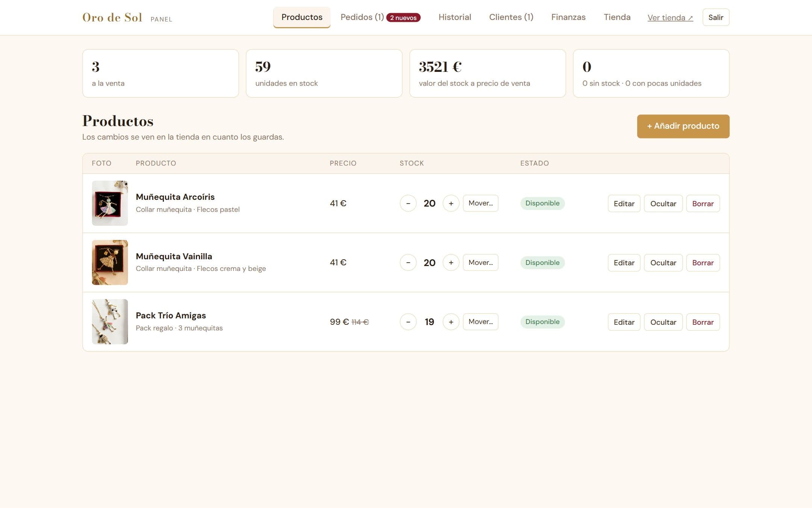
Task: Open the Finanzas tab
Action: coord(568,17)
